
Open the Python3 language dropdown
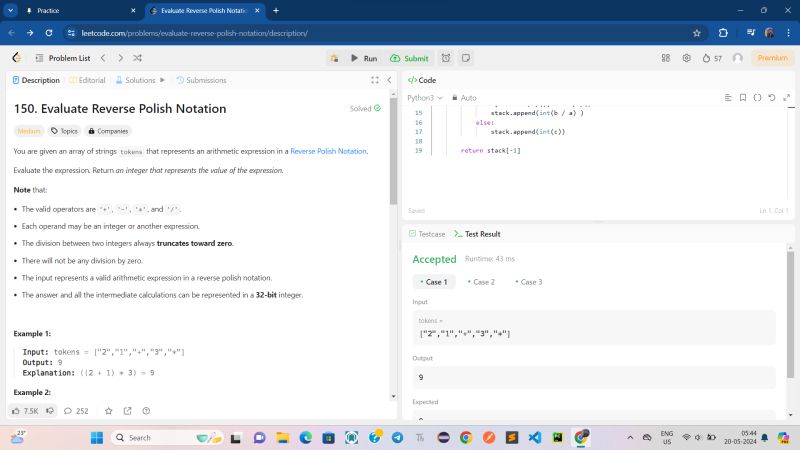point(424,98)
